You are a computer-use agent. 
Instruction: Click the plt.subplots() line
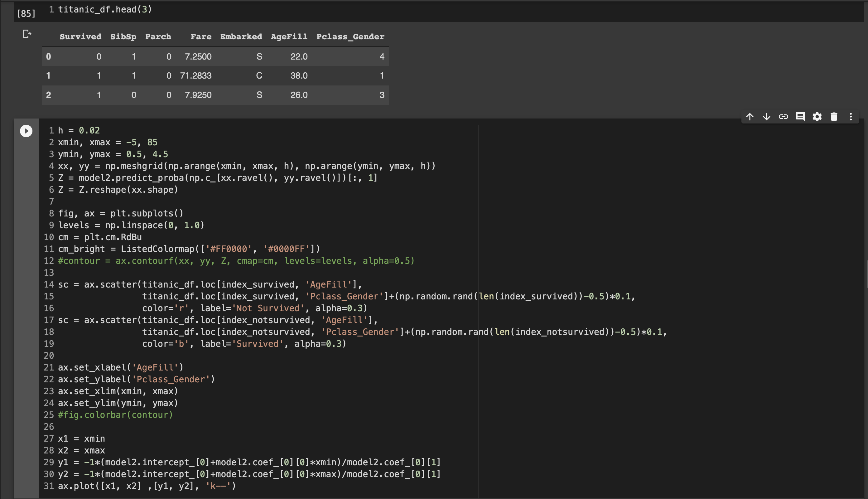[121, 214]
